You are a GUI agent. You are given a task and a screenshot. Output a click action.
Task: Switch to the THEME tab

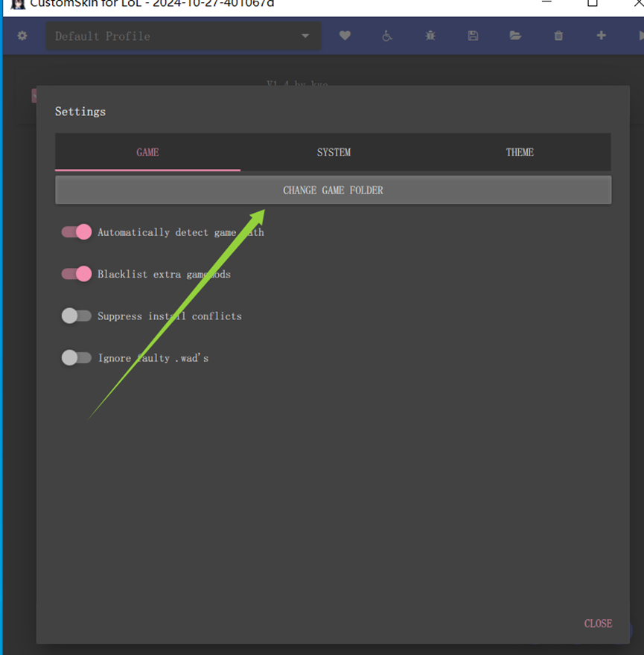point(520,152)
